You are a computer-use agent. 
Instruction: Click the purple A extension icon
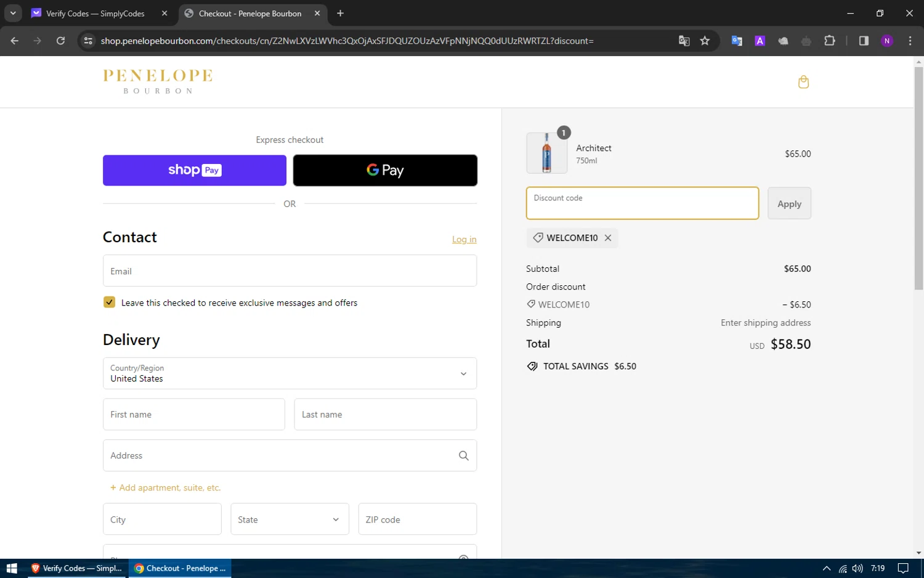760,41
